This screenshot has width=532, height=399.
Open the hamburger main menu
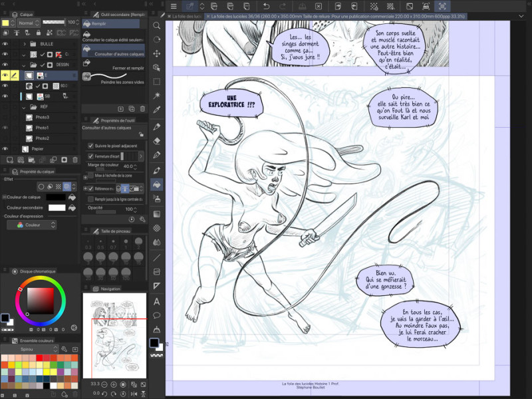pos(174,6)
